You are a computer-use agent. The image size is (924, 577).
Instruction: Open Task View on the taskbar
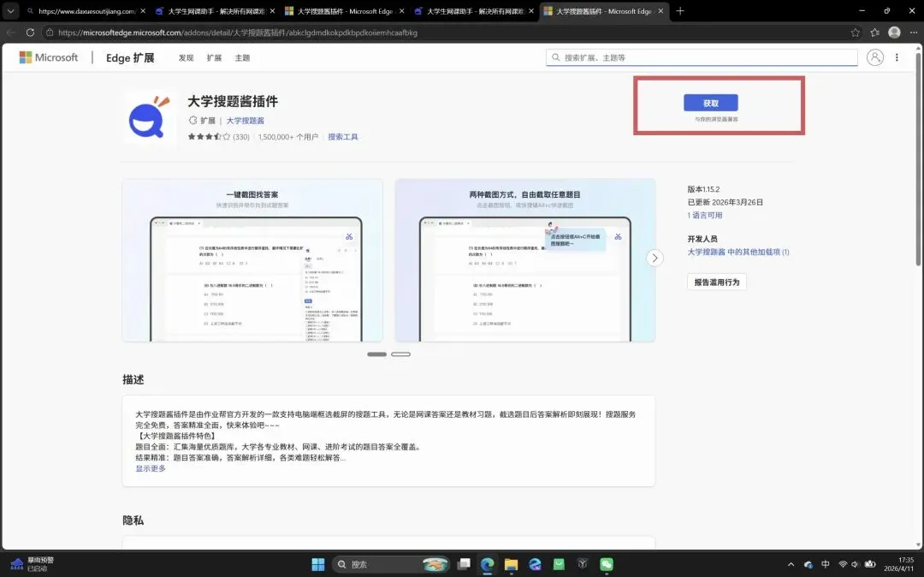464,564
